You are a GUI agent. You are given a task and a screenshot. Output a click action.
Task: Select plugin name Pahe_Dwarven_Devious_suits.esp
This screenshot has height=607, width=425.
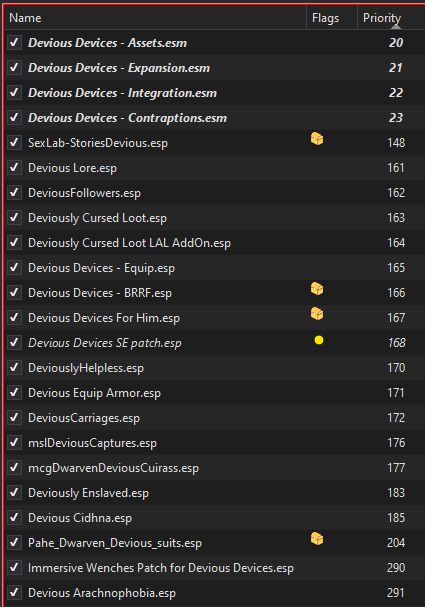[x=115, y=543]
